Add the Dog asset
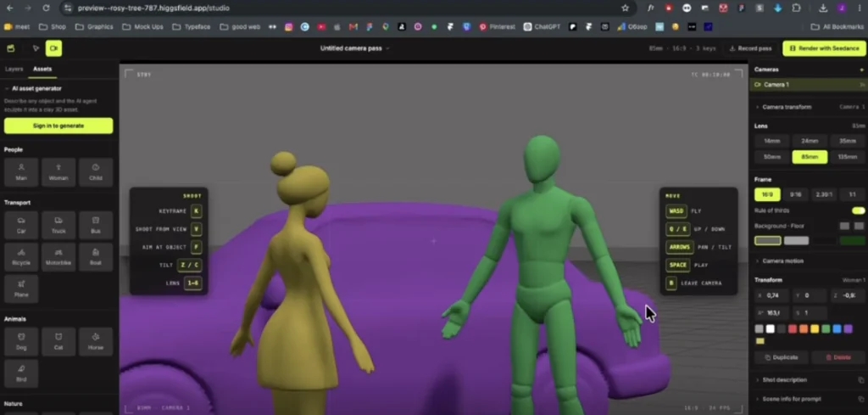Viewport: 868px width, 415px height. [x=21, y=342]
